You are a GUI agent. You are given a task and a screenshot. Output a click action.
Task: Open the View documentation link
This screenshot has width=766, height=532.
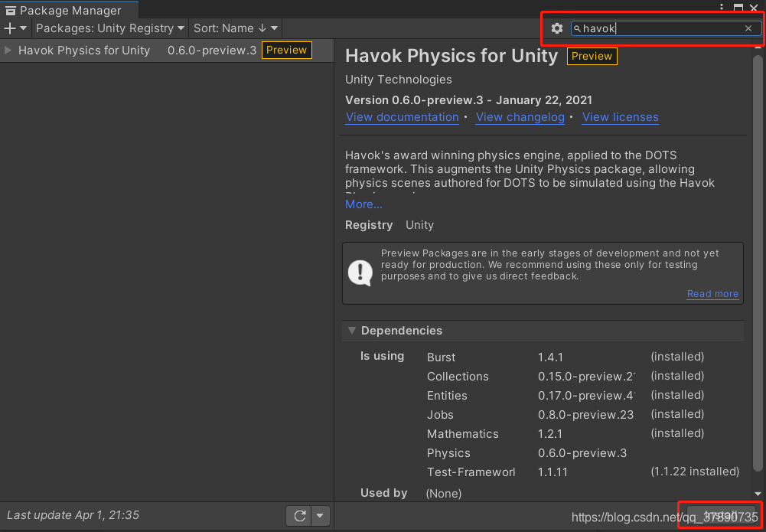(x=402, y=117)
